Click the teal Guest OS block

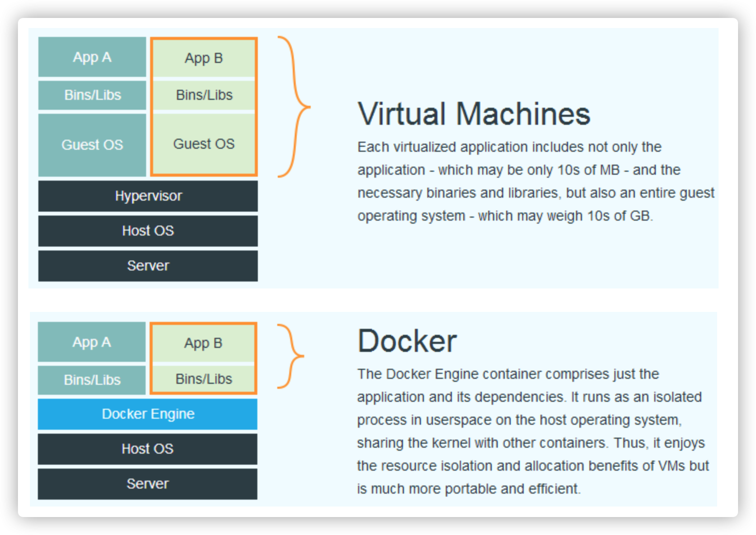(92, 145)
